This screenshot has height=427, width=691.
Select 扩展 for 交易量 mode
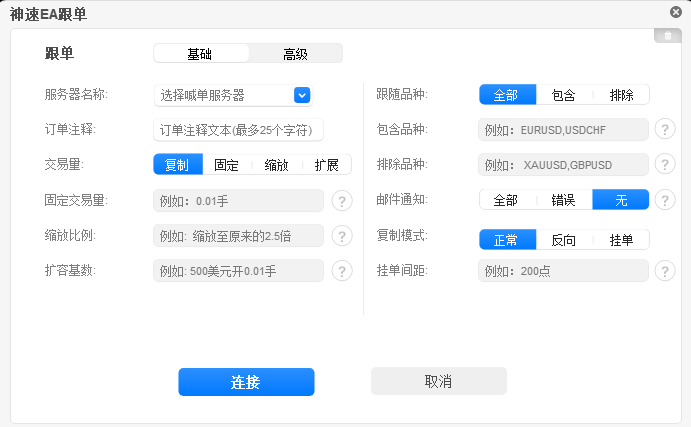(x=326, y=165)
